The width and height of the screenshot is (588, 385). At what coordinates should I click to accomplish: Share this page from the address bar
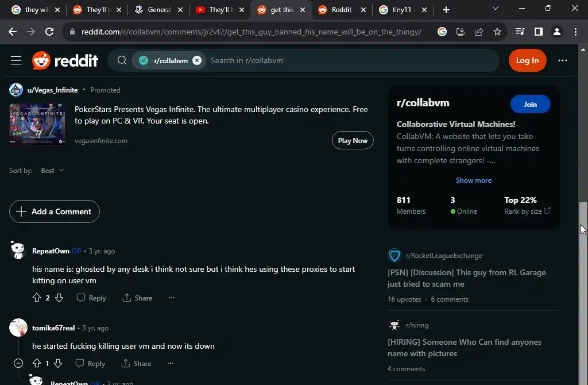479,32
